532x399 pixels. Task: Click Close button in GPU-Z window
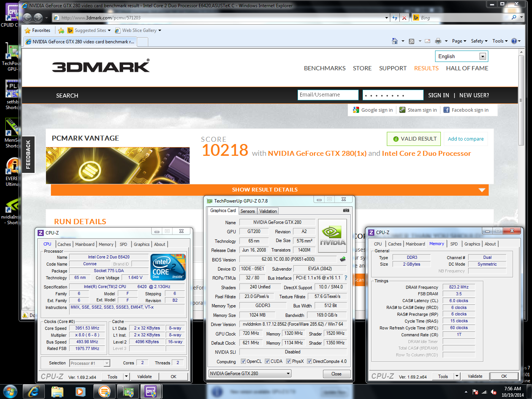(336, 374)
